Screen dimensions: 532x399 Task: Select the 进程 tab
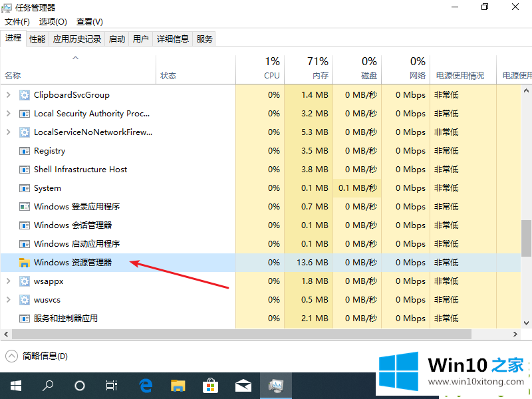pos(13,38)
